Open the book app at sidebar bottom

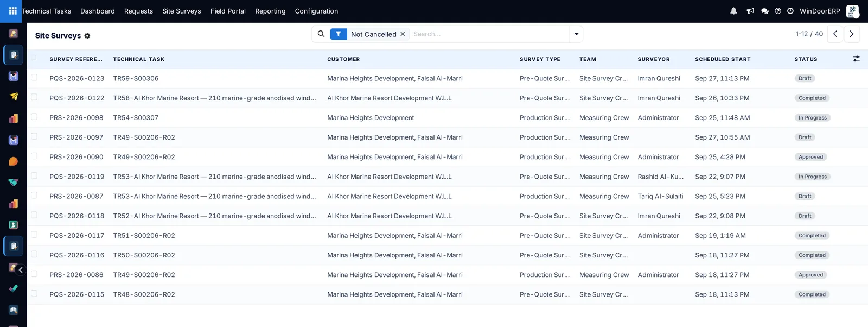click(14, 310)
